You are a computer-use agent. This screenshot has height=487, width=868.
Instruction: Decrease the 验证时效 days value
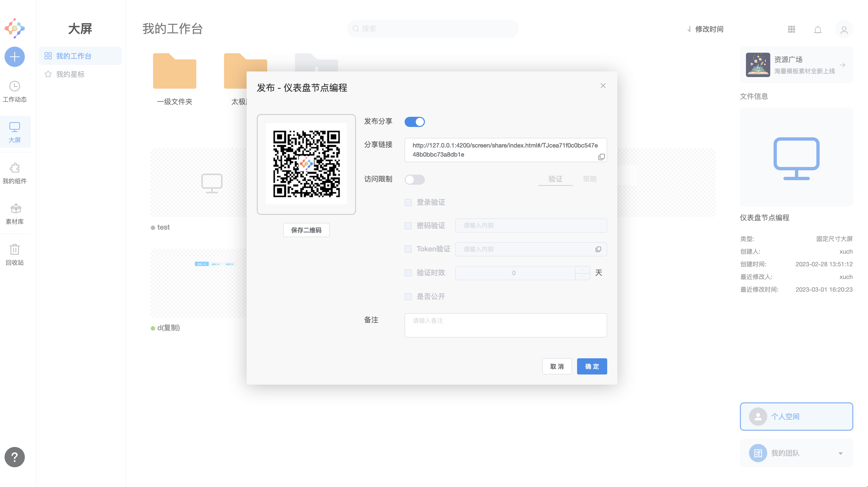click(x=582, y=276)
